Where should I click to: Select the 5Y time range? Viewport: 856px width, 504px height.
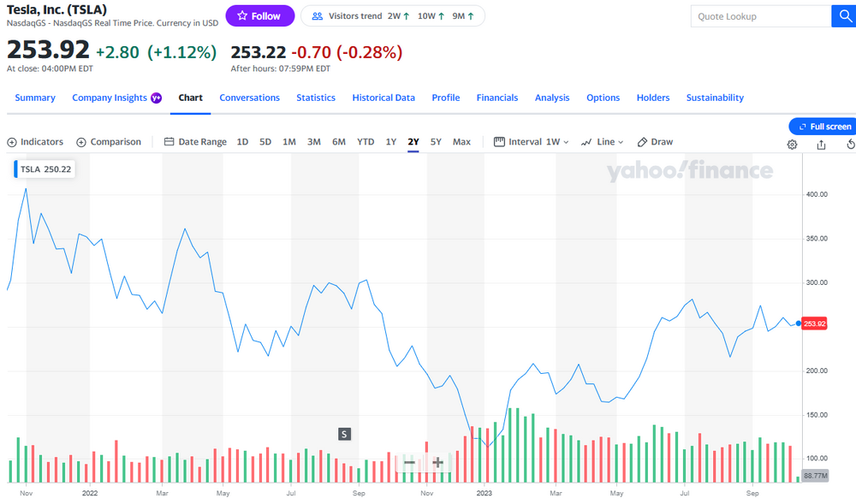[436, 142]
